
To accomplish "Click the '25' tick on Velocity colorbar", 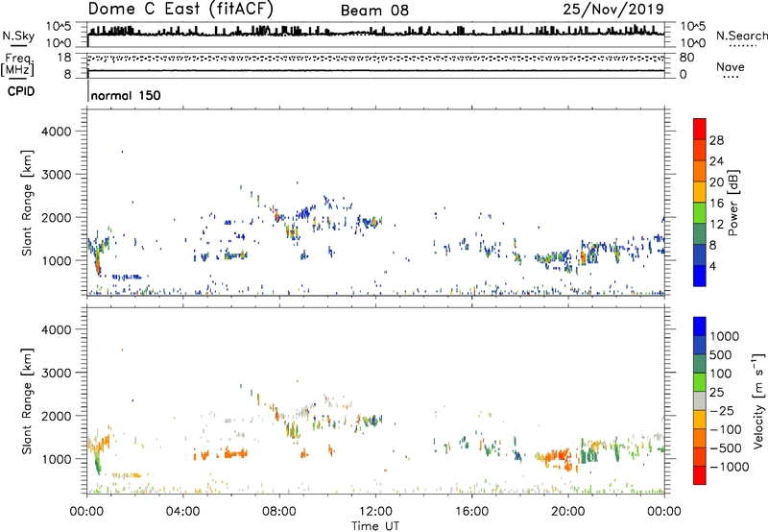I will pos(716,393).
